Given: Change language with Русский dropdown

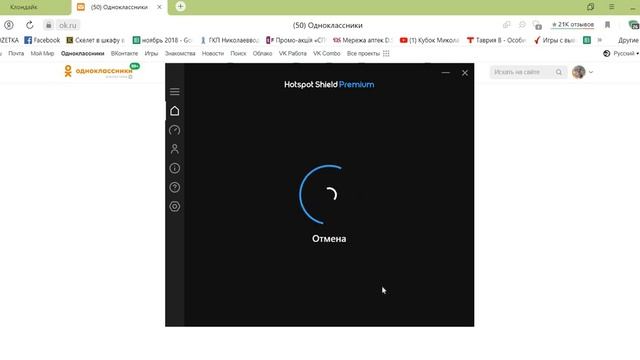Looking at the screenshot, I should (x=621, y=53).
